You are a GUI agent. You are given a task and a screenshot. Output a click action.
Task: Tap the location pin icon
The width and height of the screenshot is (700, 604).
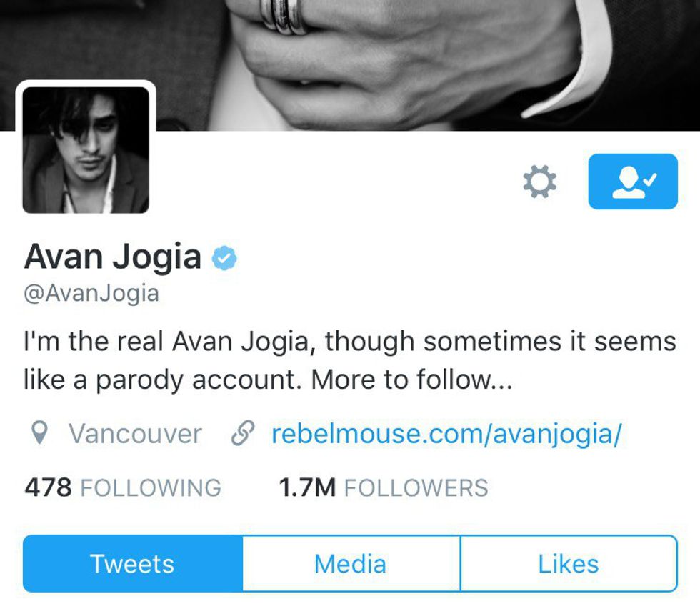click(40, 433)
